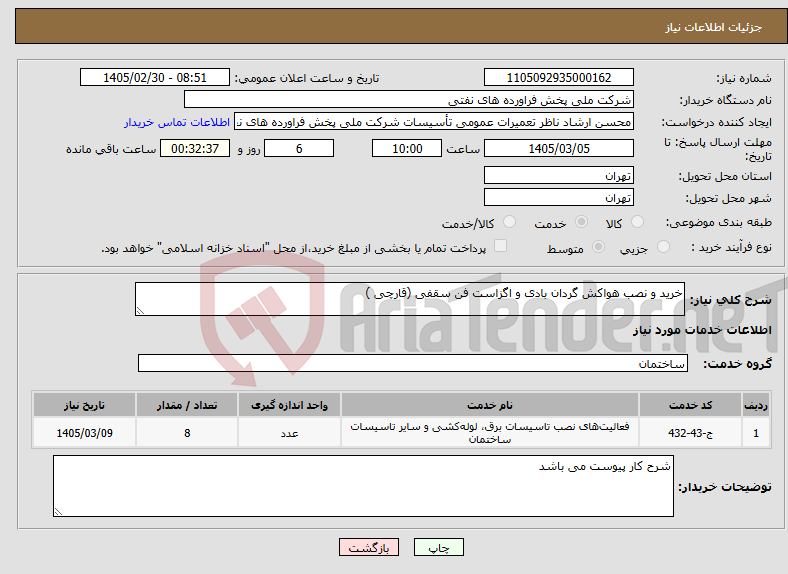Click the واحد اندازه گیری column header
This screenshot has height=574, width=788.
pyautogui.click(x=289, y=405)
